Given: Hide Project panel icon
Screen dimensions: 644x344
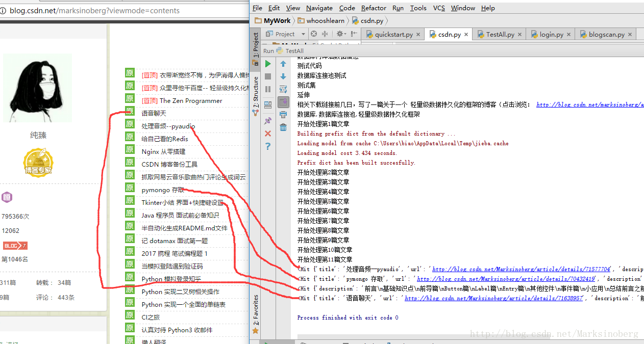Looking at the screenshot, I should tap(354, 34).
